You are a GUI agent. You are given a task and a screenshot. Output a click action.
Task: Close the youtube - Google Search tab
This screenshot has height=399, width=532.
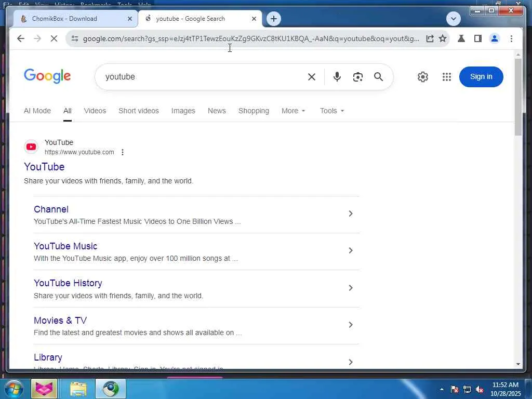click(254, 19)
